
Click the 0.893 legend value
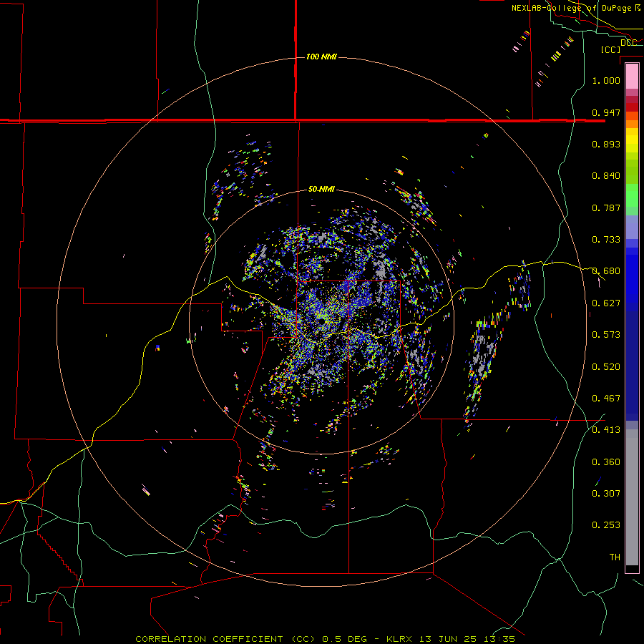606,144
